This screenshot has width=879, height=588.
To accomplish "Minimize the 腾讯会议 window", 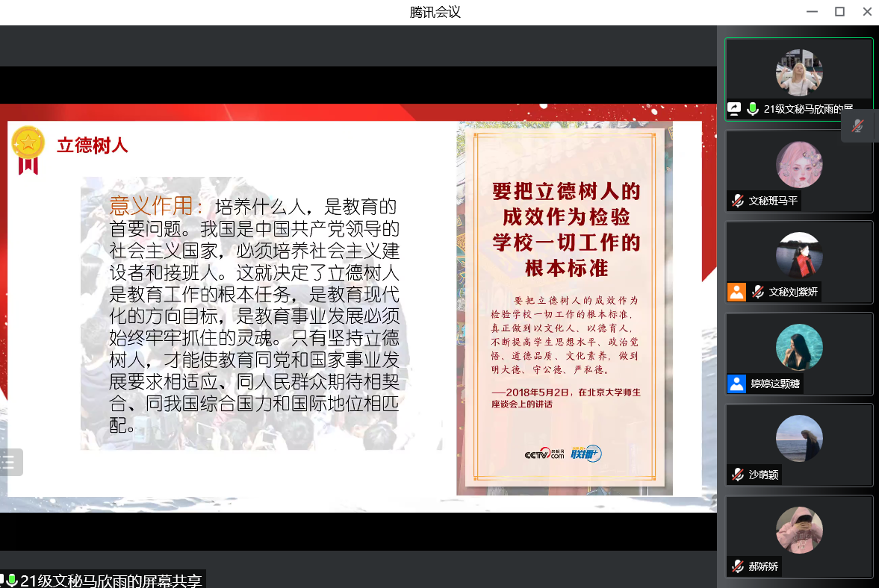I will 812,12.
